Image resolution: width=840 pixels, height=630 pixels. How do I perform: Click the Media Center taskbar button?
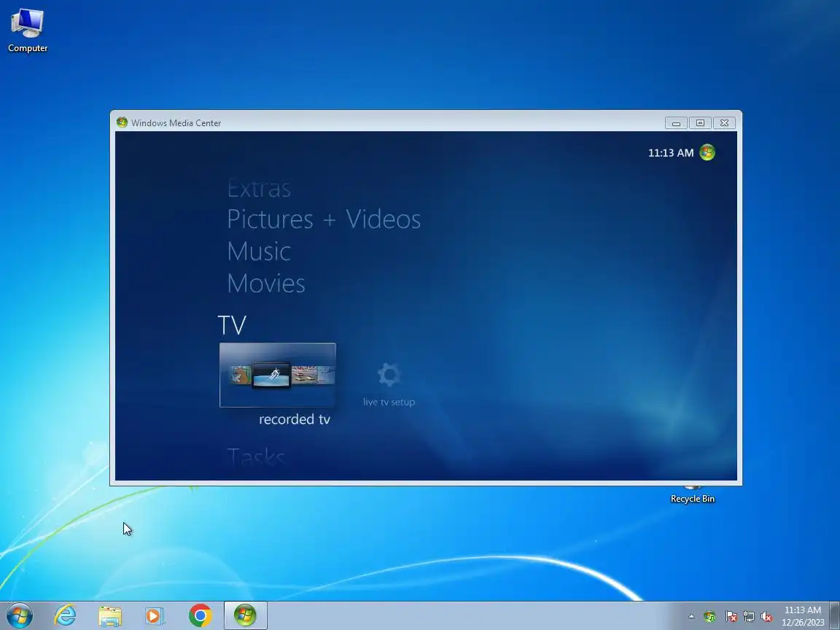click(245, 615)
